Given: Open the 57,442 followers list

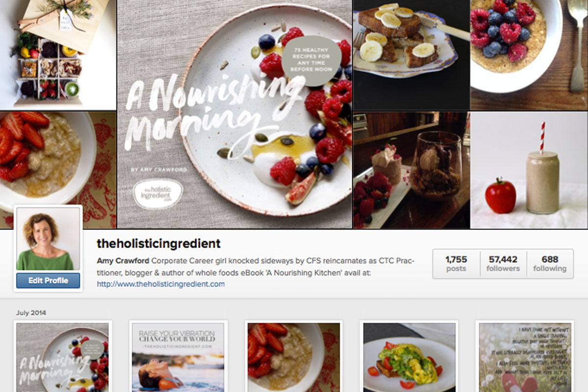Looking at the screenshot, I should click(x=503, y=264).
